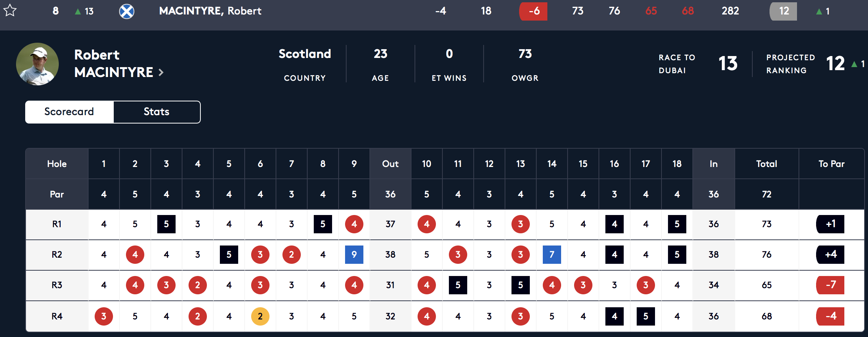The image size is (868, 337).
Task: Click the yellow eagle 2 on R4 hole 6
Action: click(x=260, y=316)
